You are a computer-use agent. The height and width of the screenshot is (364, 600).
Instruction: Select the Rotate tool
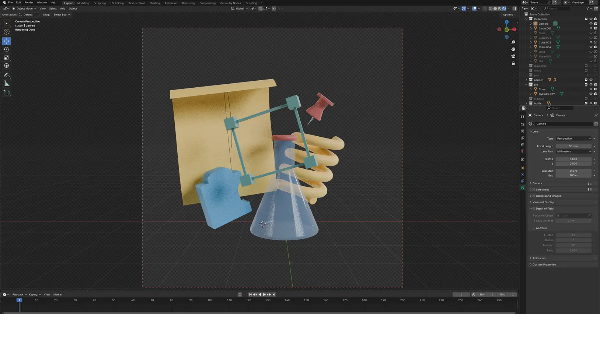point(7,49)
